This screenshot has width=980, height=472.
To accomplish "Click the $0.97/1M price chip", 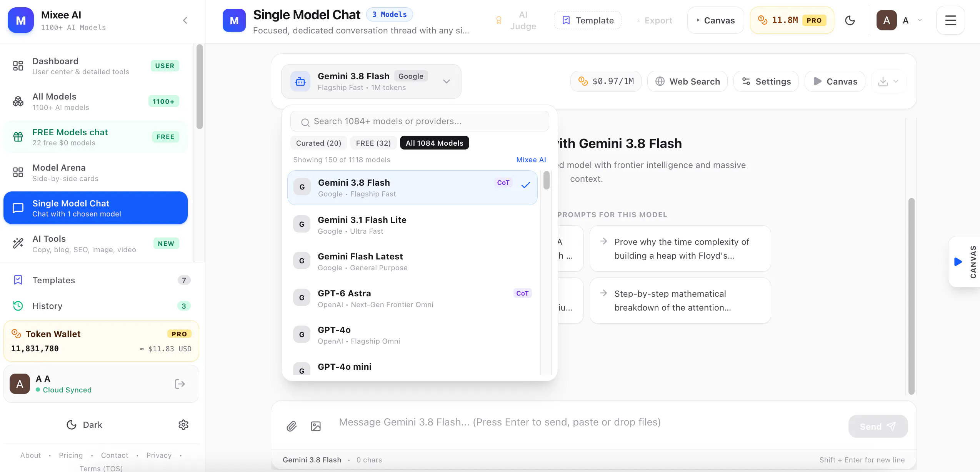I will click(606, 81).
